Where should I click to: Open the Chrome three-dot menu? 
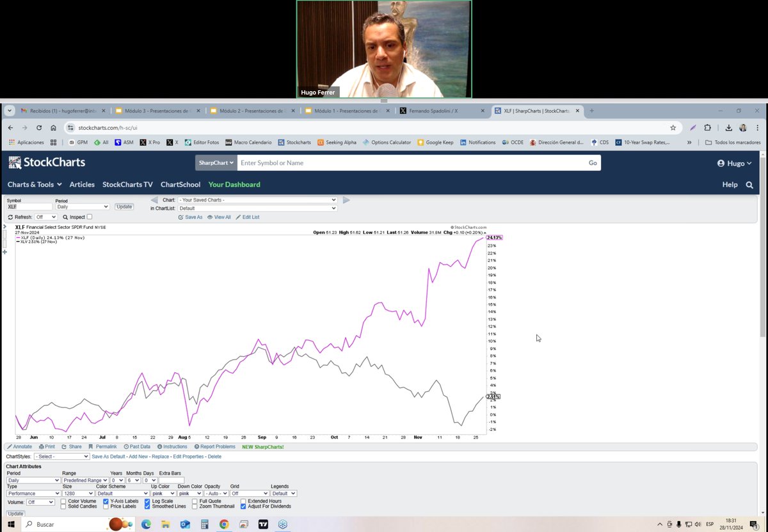coord(759,128)
